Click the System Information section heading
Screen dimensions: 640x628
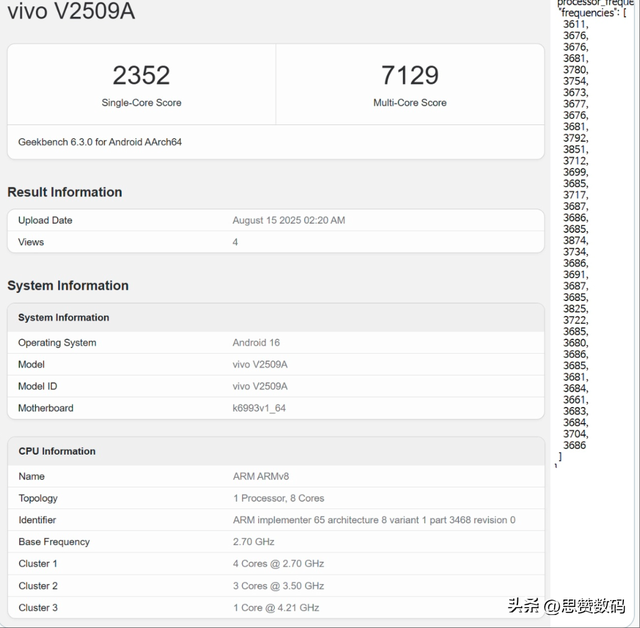pyautogui.click(x=68, y=286)
